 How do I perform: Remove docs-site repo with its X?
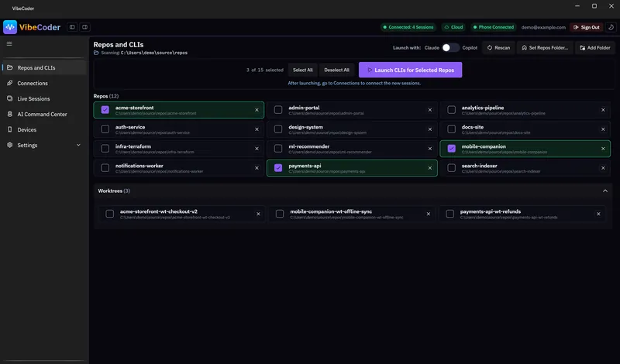click(603, 129)
